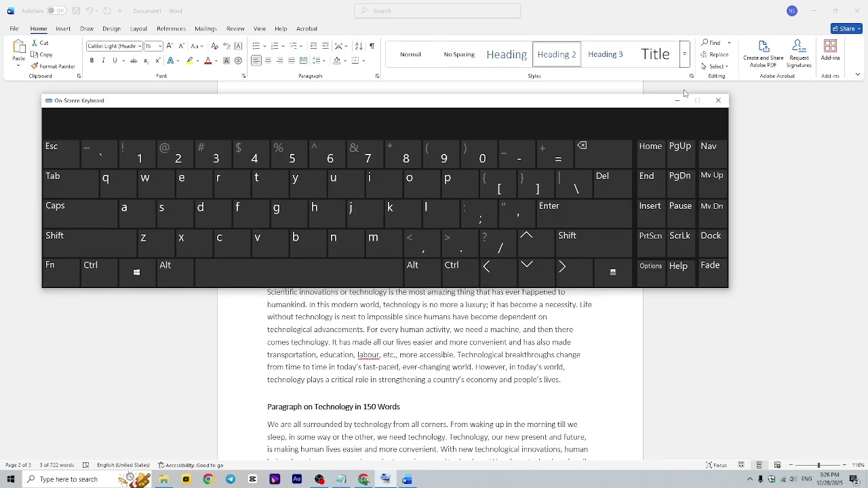Toggle ScrLk key on On-Screen Keyboard
The image size is (868, 488).
coord(680,243)
